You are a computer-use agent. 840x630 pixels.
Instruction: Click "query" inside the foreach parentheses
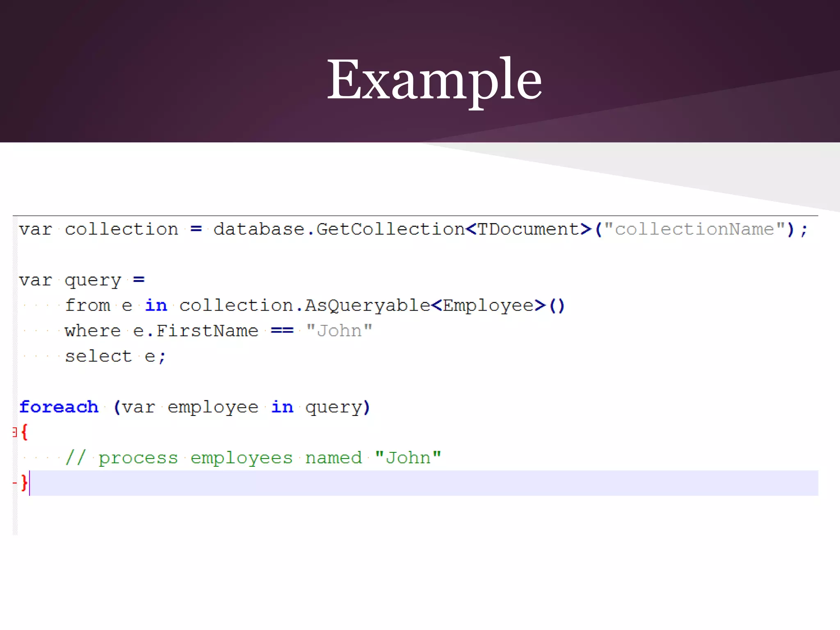click(334, 408)
